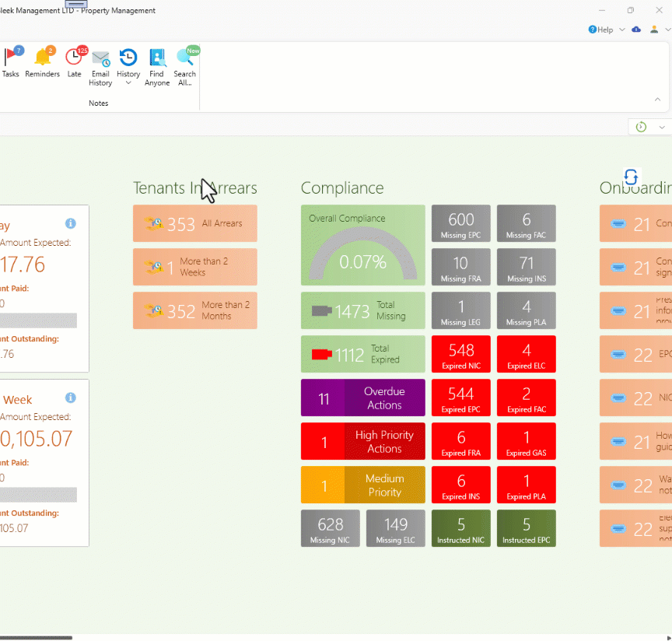Click info icon on Week card

(71, 398)
